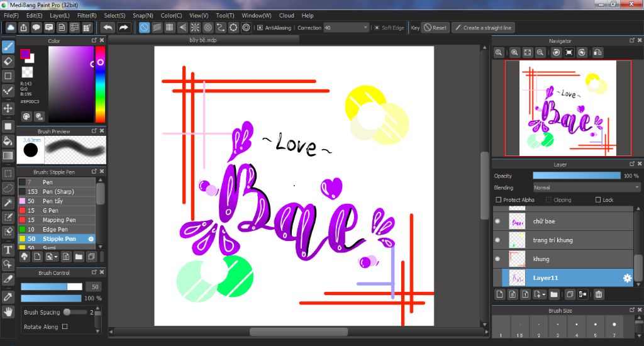The height and width of the screenshot is (346, 644).
Task: Float the Navigator panel
Action: (x=631, y=40)
